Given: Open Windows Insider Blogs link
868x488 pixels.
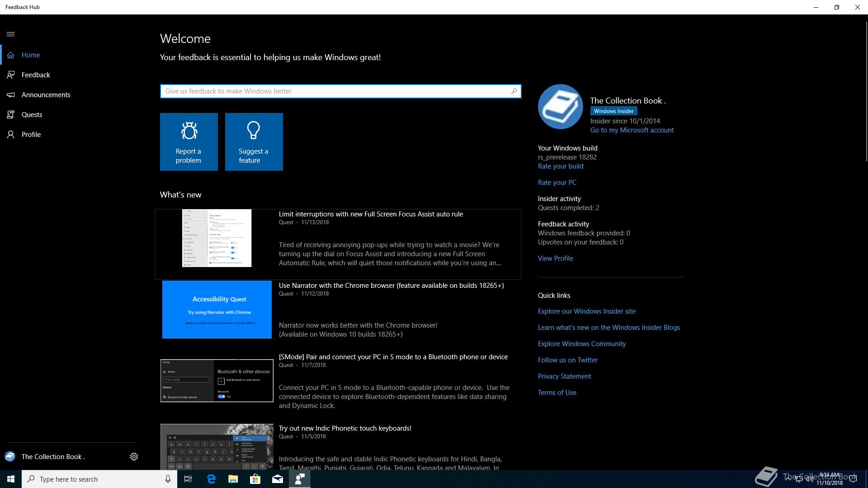Looking at the screenshot, I should pyautogui.click(x=609, y=328).
